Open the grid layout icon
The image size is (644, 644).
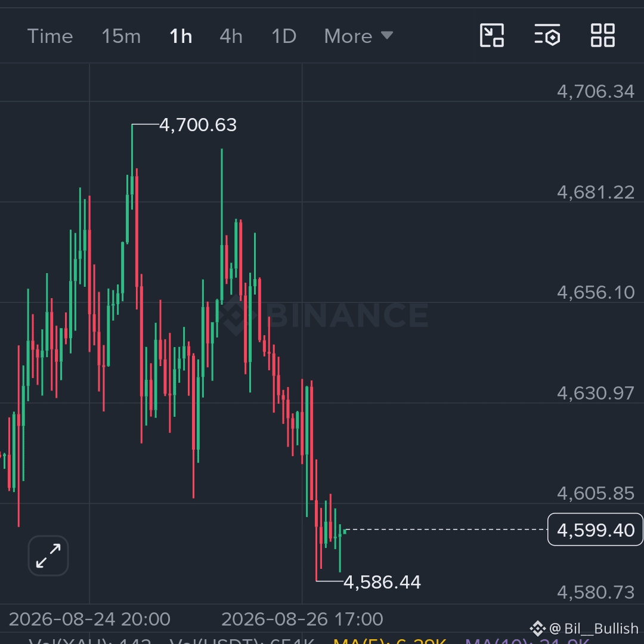(602, 35)
